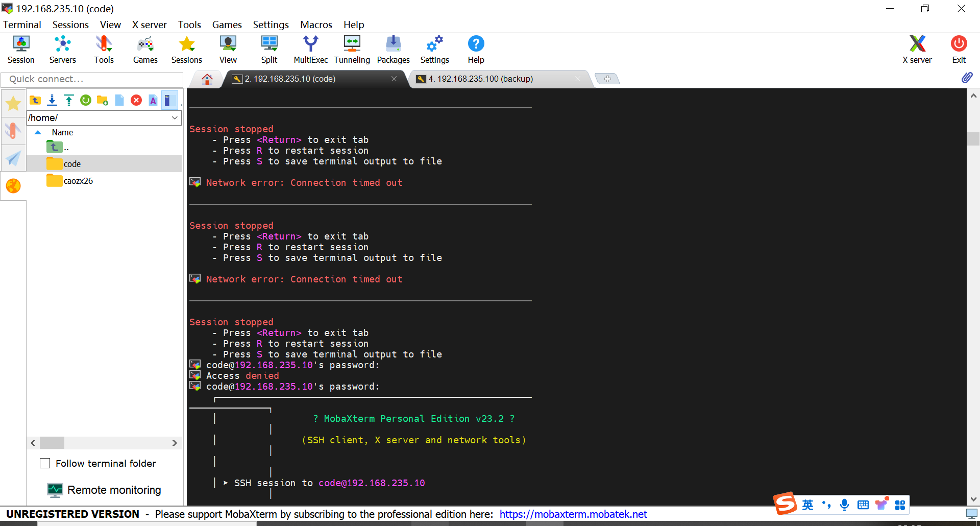Click the upload files icon
The height and width of the screenshot is (526, 980).
[x=69, y=100]
